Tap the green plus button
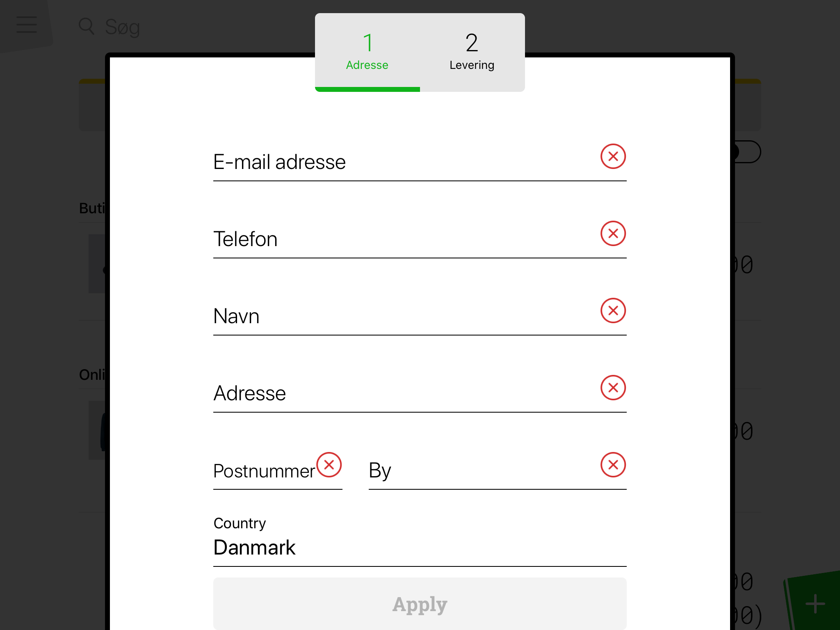This screenshot has width=840, height=630. pos(815,604)
